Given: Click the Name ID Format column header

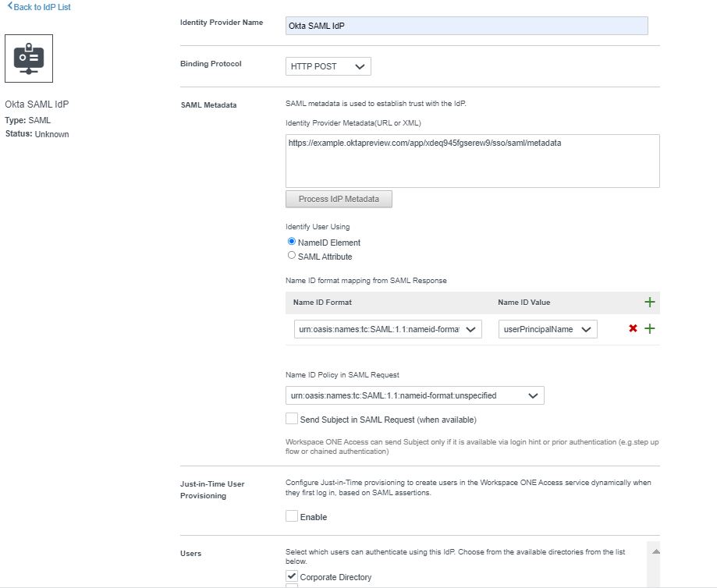Looking at the screenshot, I should (322, 303).
